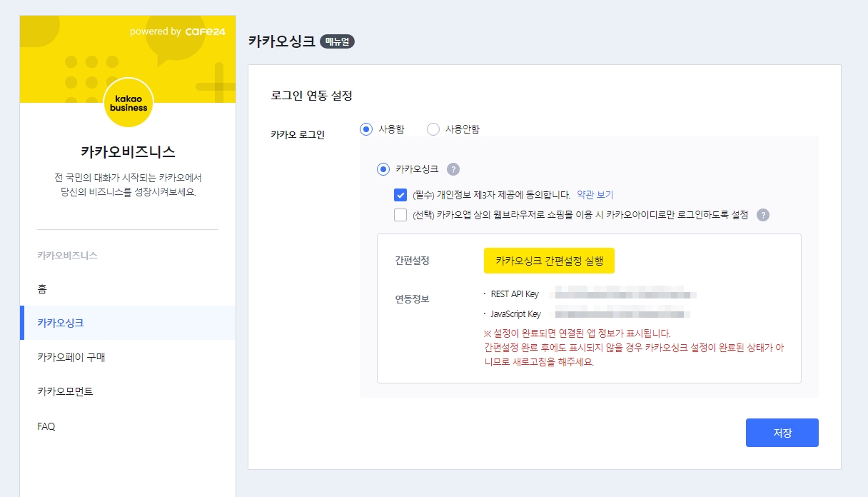
Task: Open the 약관 보기 link
Action: pyautogui.click(x=595, y=195)
